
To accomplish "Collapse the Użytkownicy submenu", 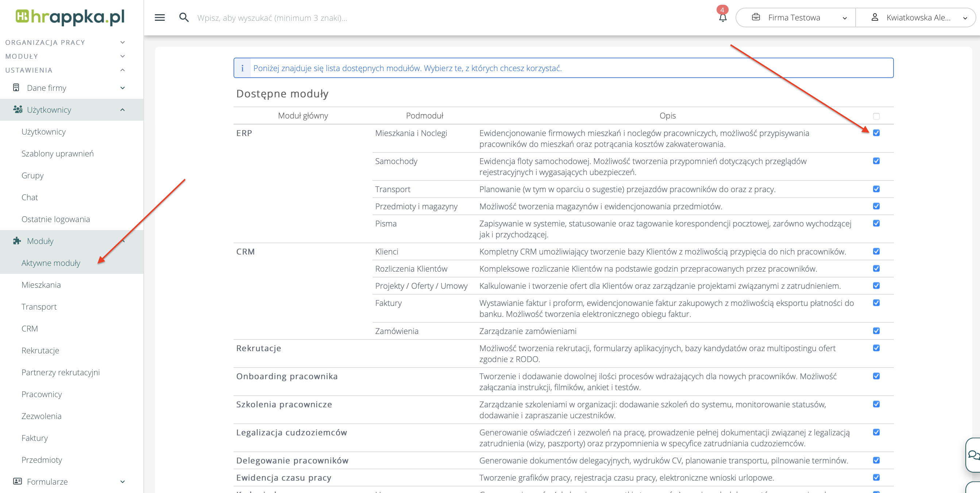I will (122, 110).
